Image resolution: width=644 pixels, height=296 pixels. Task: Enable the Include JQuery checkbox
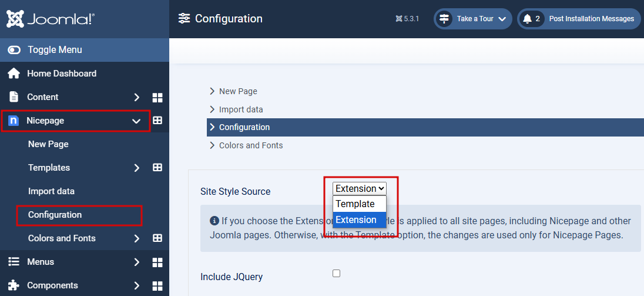click(336, 274)
